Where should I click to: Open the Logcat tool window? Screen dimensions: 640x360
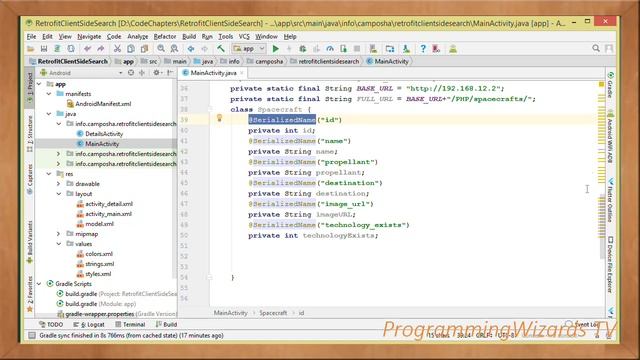[89, 324]
